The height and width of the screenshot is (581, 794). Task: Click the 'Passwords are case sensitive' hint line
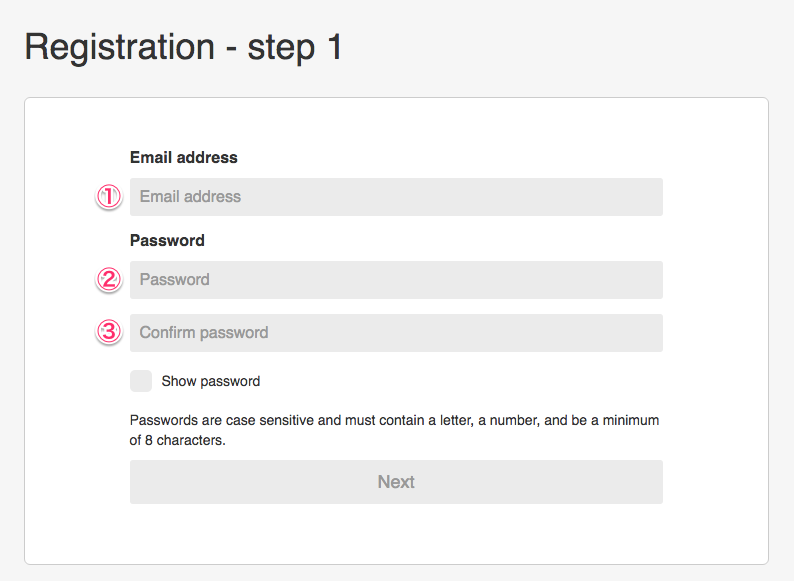click(394, 420)
